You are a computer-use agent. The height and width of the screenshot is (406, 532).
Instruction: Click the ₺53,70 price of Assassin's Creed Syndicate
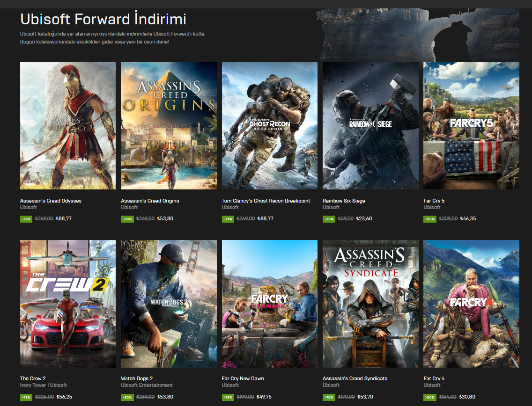click(x=365, y=397)
